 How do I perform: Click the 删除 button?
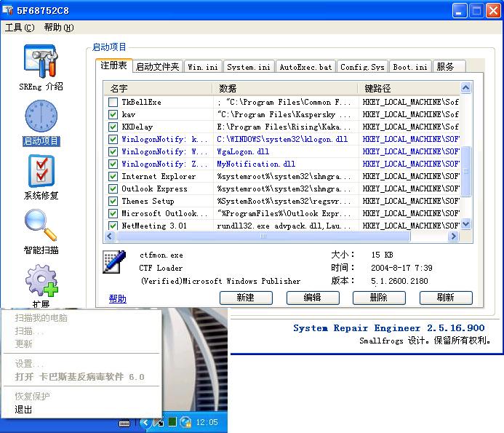tap(379, 298)
